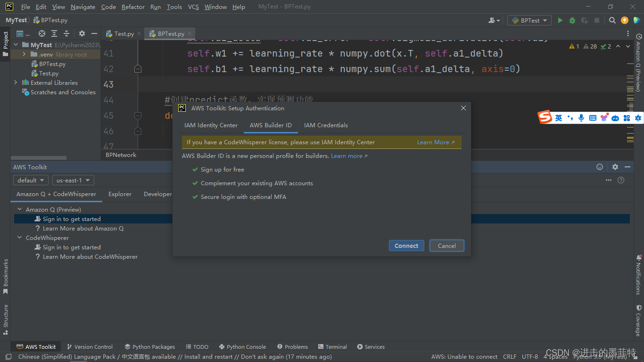Image resolution: width=644 pixels, height=362 pixels.
Task: Jump to next highlighted error down arrow
Action: [629, 46]
